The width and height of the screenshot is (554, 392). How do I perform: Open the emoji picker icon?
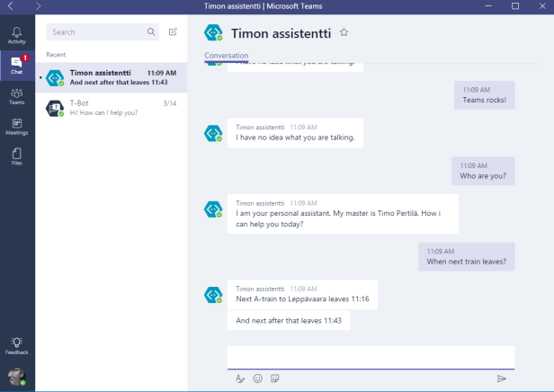(258, 379)
